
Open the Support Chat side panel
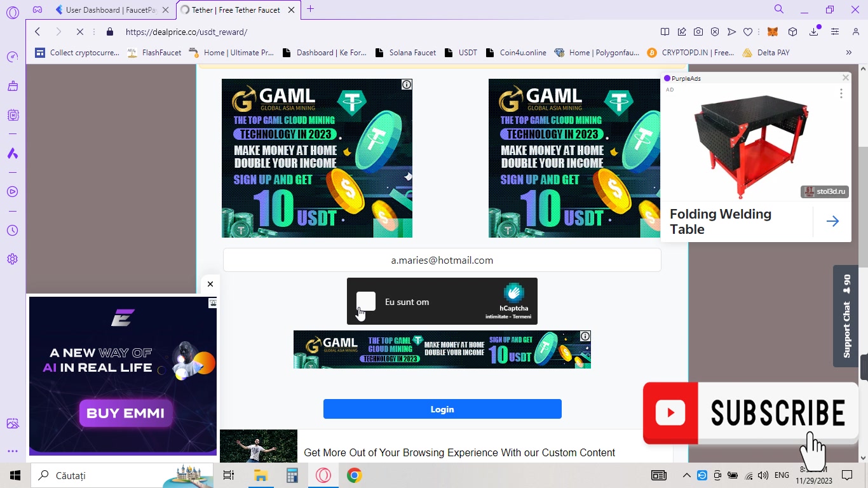(846, 316)
